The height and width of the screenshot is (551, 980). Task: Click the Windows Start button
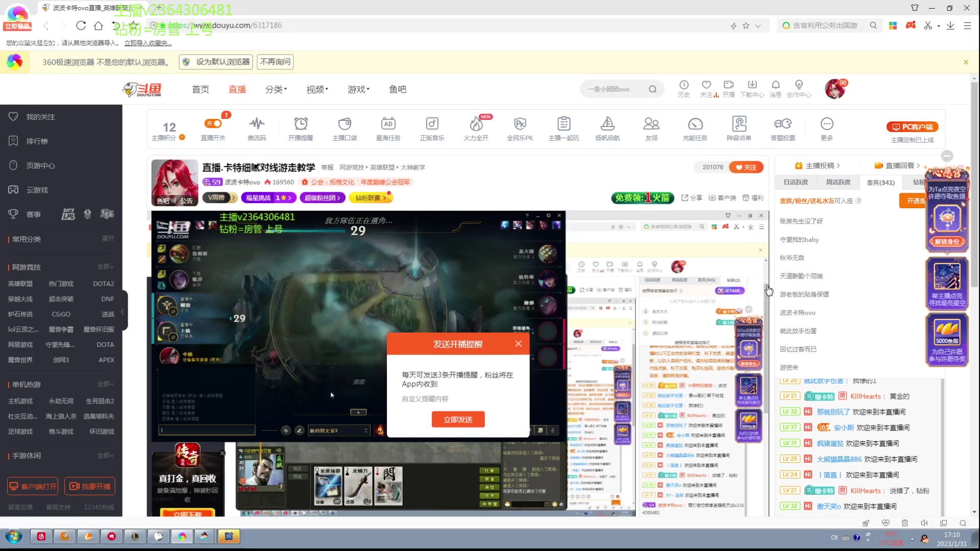pos(14,536)
